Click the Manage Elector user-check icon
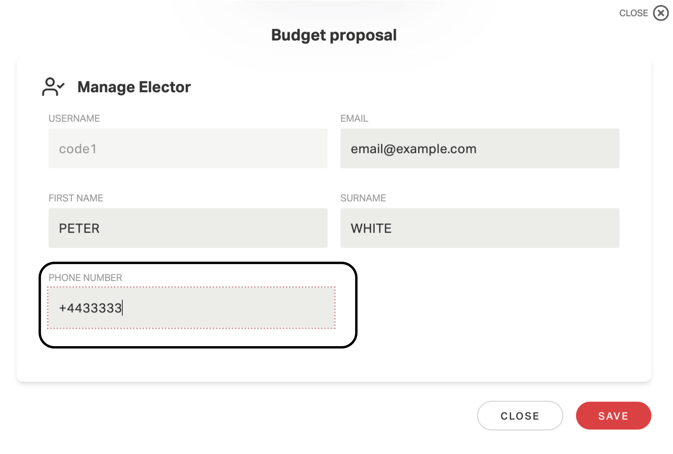This screenshot has width=673, height=454. (x=53, y=87)
